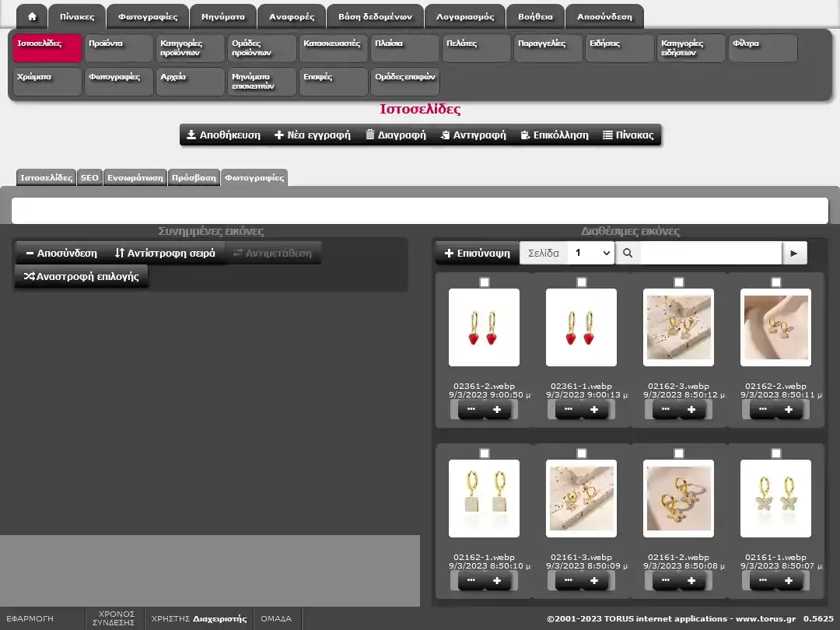Open the ellipsis options under 02162-3.webp
The width and height of the screenshot is (840, 630).
click(665, 410)
